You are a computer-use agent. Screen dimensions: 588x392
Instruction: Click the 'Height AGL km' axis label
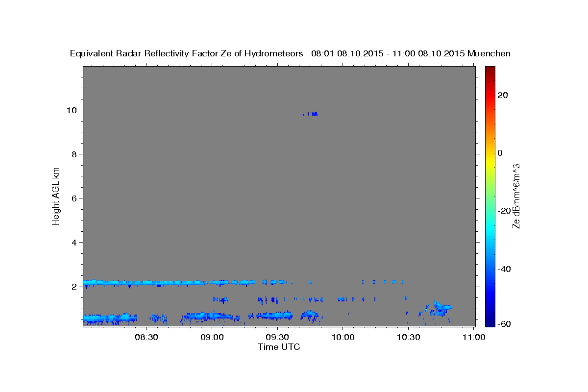56,196
